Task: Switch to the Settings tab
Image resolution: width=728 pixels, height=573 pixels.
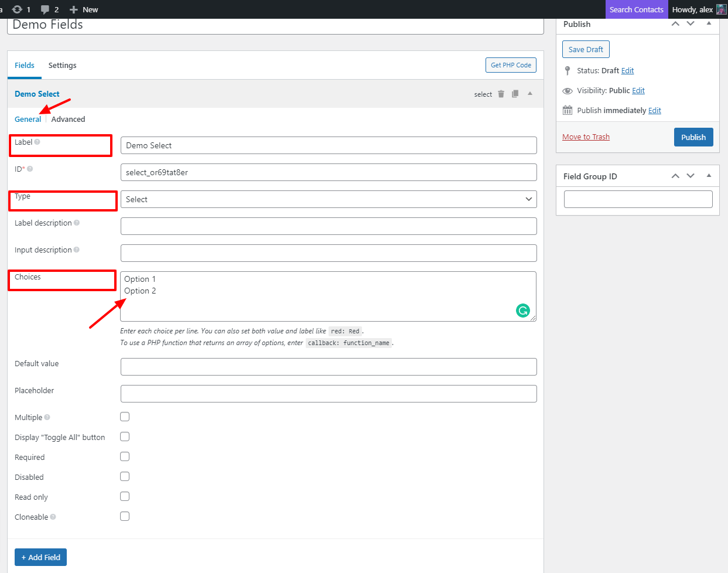Action: (x=62, y=66)
